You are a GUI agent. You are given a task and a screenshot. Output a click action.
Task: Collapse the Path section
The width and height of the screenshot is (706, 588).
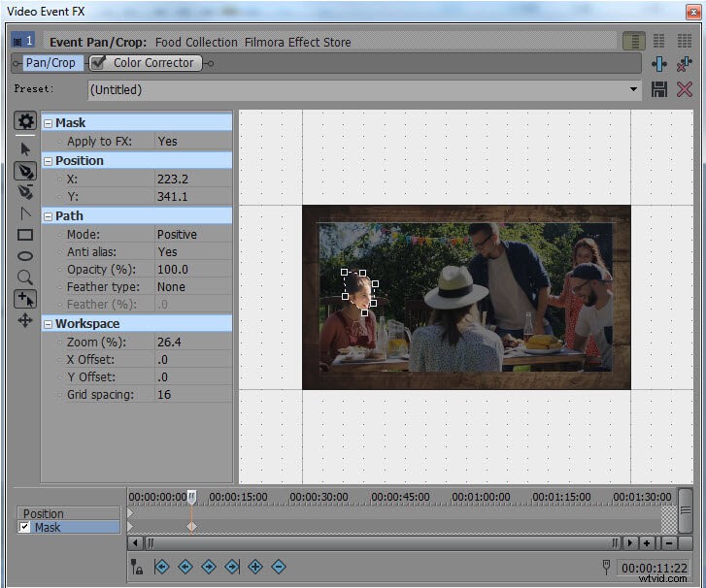pos(49,216)
